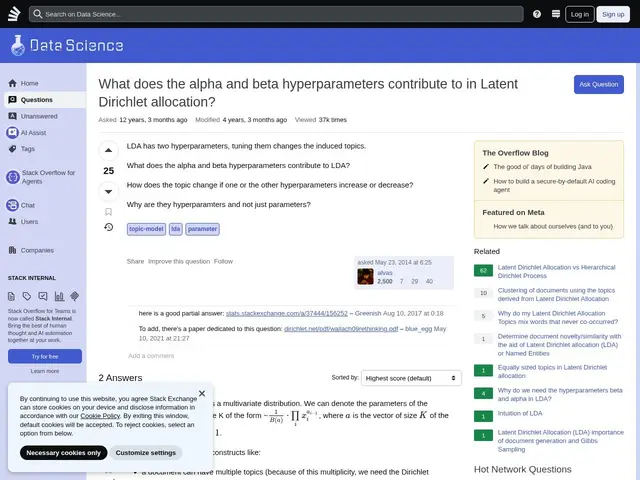
Task: Open the Stack Exchange sites list icon
Action: tap(556, 14)
